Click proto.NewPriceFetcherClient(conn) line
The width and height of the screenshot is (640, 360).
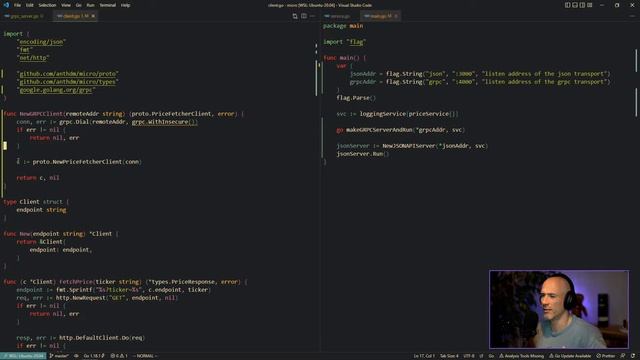pyautogui.click(x=79, y=162)
